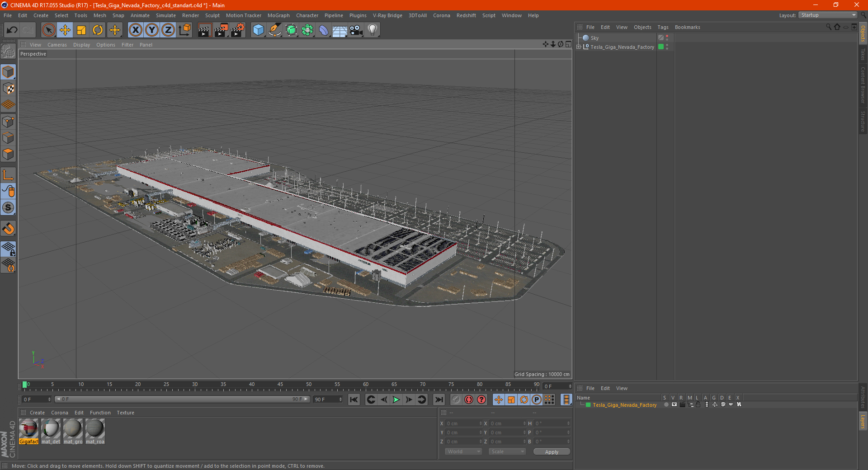The height and width of the screenshot is (470, 868).
Task: Open the Sculpt menu
Action: point(212,15)
